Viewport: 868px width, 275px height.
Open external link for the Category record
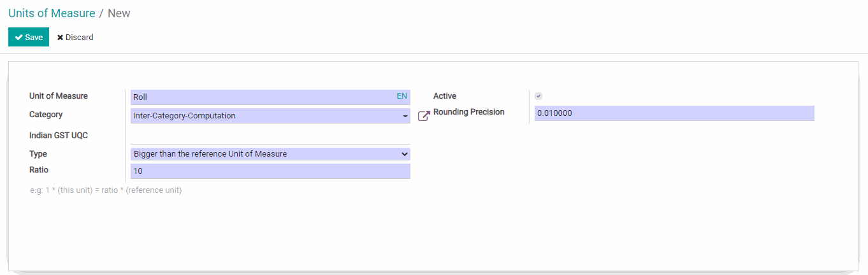(x=423, y=116)
